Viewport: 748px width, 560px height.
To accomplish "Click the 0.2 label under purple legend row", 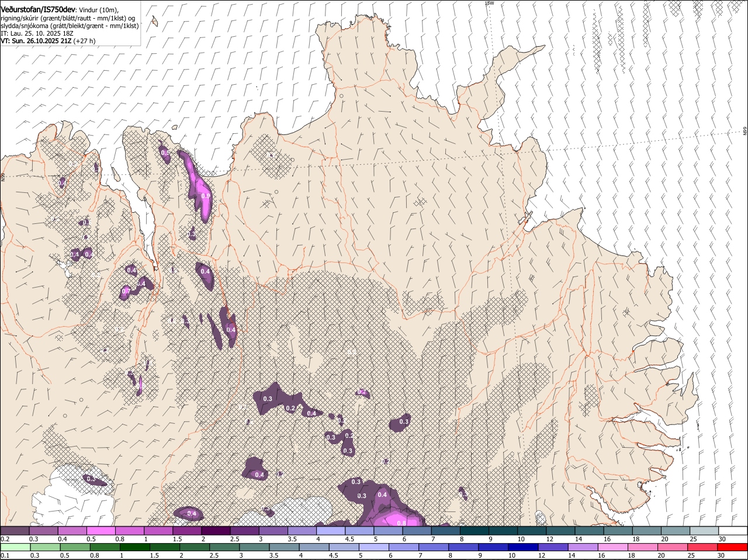I will (x=5, y=539).
